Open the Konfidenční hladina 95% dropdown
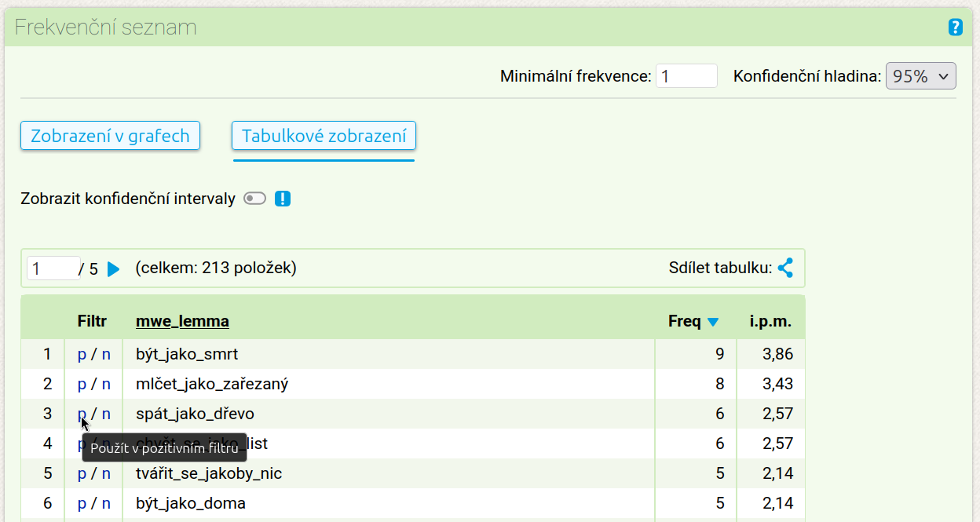 click(x=920, y=76)
